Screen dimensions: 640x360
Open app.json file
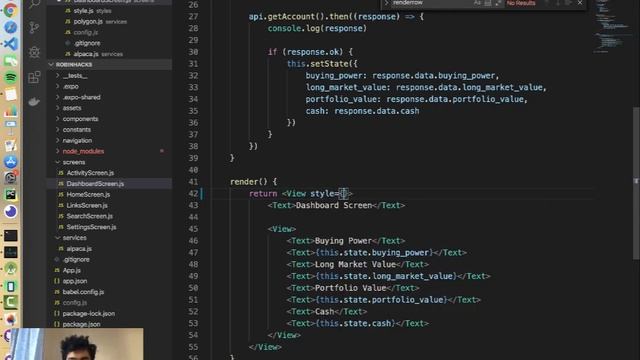[110, 281]
